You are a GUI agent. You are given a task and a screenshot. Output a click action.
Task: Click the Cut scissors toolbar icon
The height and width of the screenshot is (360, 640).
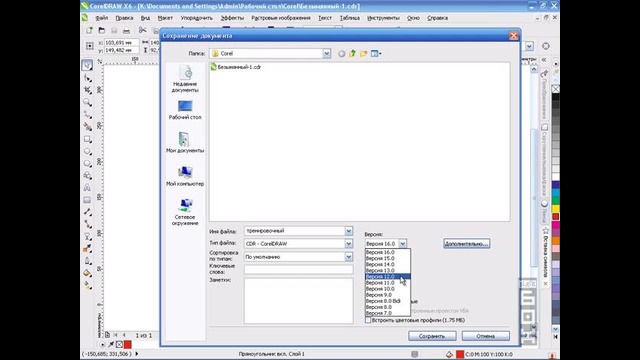(142, 30)
